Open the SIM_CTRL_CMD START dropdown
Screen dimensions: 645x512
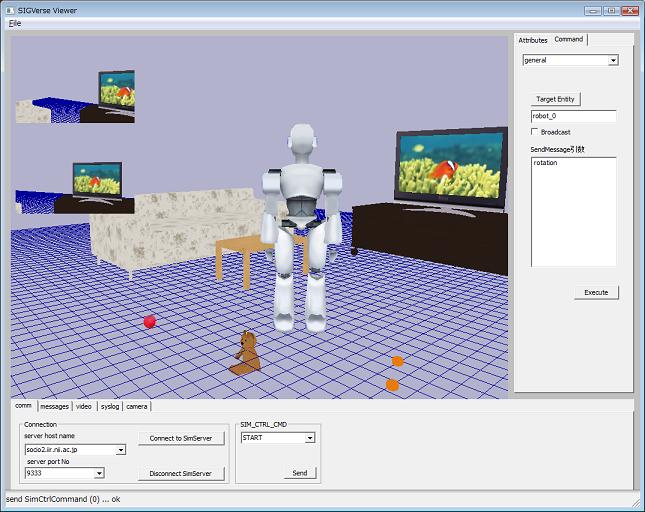(x=310, y=438)
